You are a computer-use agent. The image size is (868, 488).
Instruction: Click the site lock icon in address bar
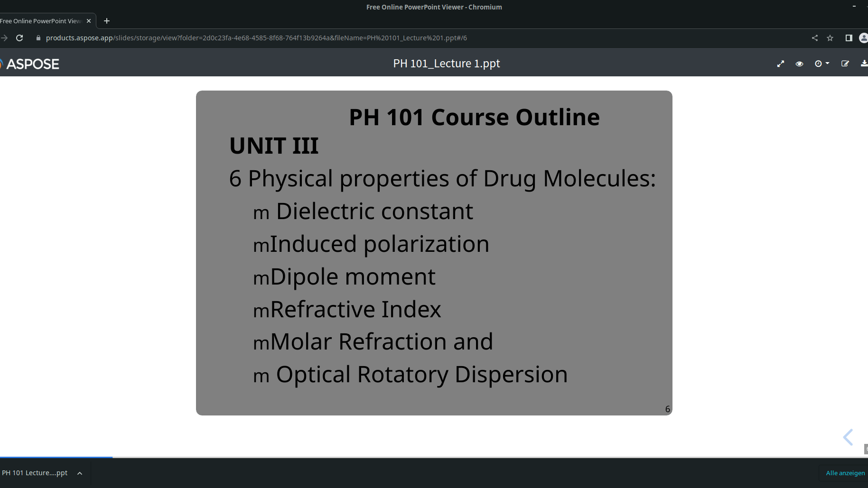point(38,38)
